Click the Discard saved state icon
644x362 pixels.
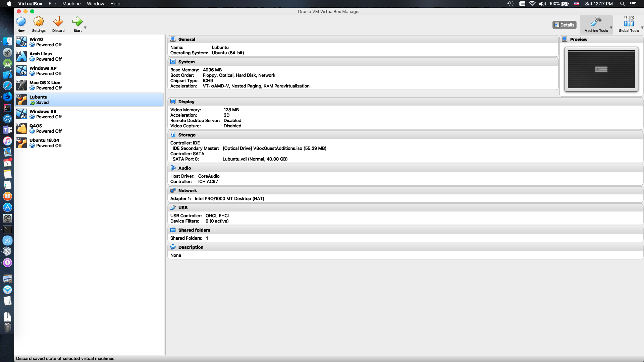pyautogui.click(x=58, y=22)
